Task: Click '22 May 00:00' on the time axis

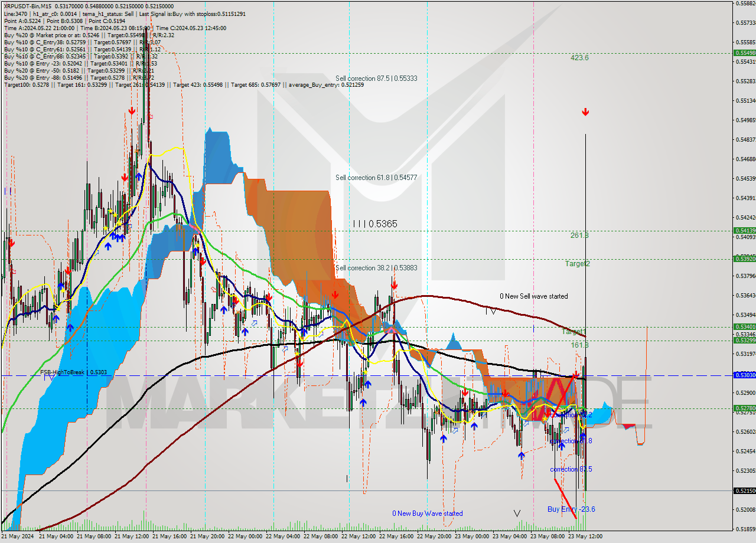Action: (x=246, y=537)
